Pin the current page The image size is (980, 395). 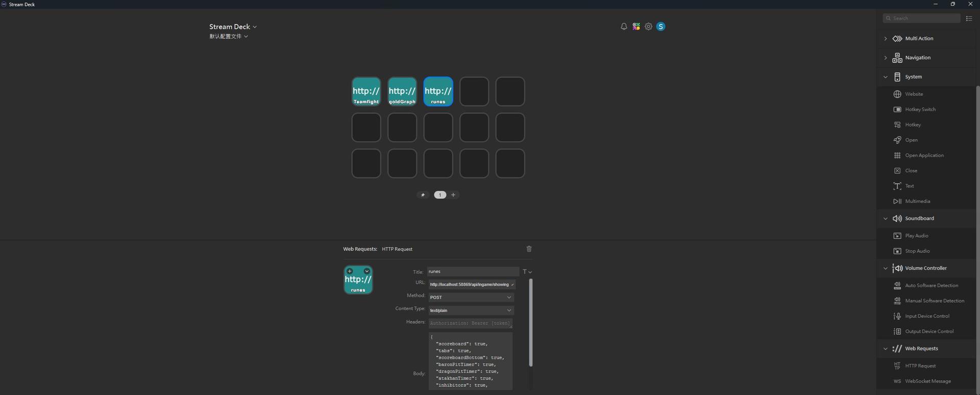(423, 195)
